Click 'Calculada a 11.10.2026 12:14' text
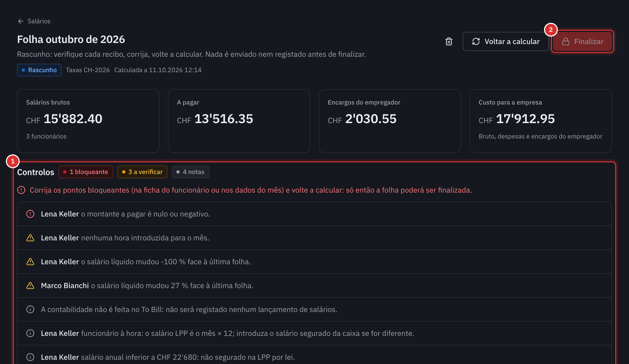The image size is (629, 364). pos(158,70)
